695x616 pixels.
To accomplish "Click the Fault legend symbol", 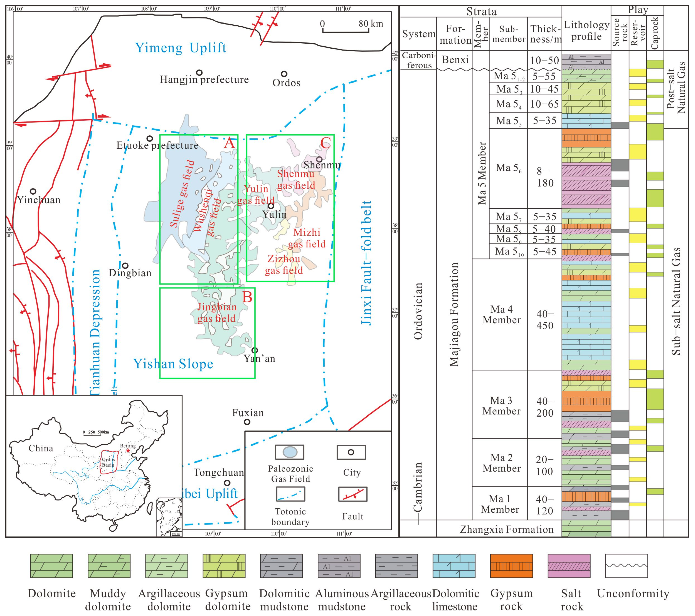I will (x=353, y=494).
